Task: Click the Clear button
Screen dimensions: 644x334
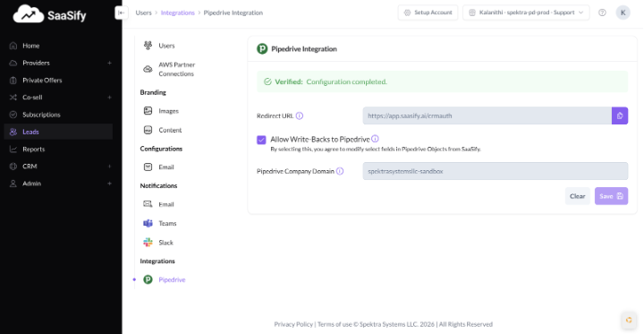Action: coord(578,196)
